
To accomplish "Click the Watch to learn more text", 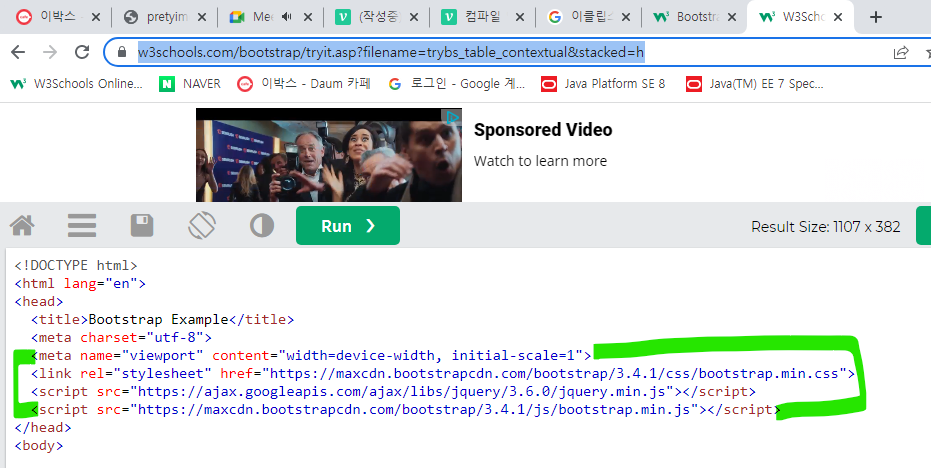I will 540,161.
